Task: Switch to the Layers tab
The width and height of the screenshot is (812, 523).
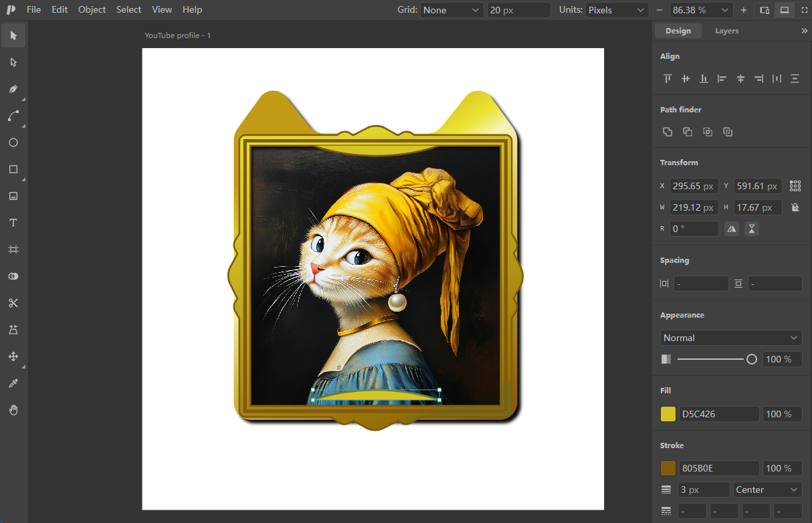Action: [726, 31]
